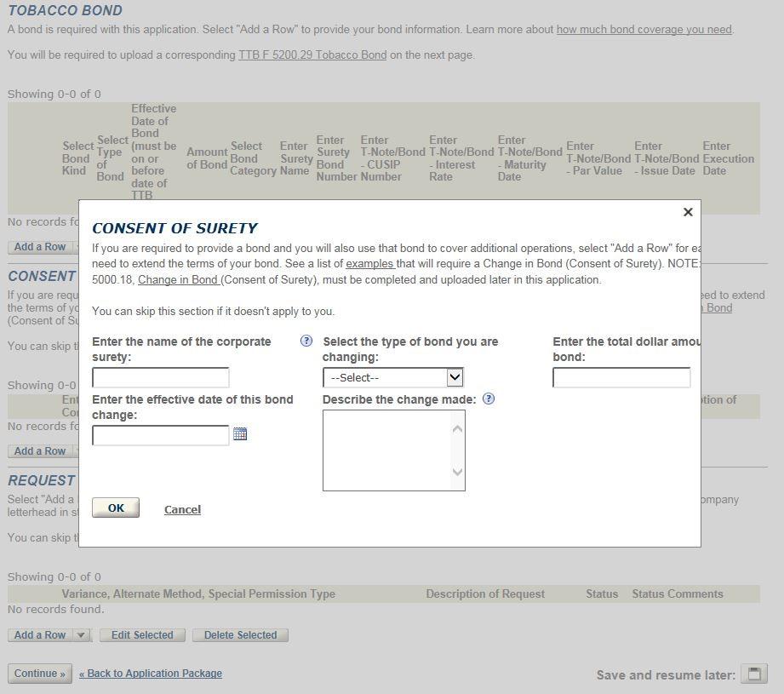The width and height of the screenshot is (784, 694).
Task: Click the Describe the change text area
Action: pos(387,450)
